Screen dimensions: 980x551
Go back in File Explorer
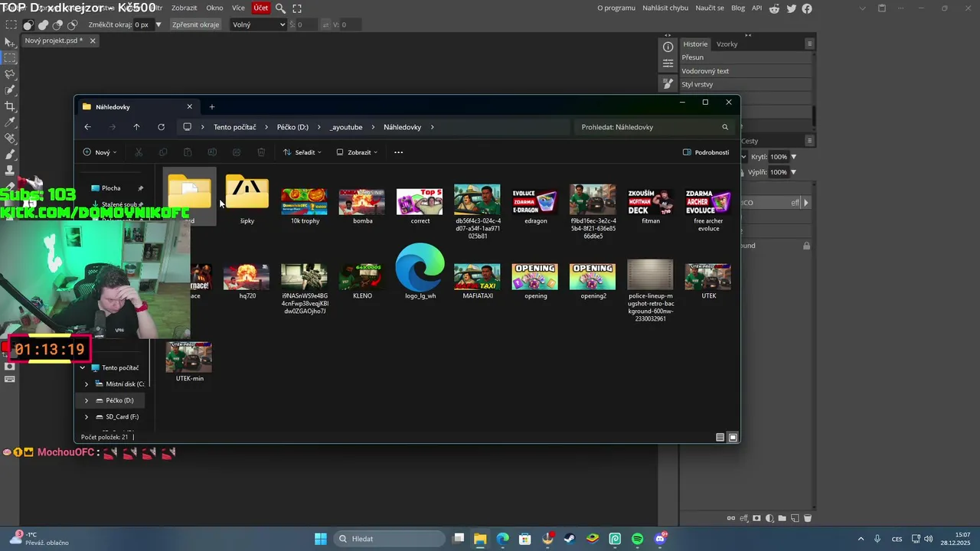87,127
